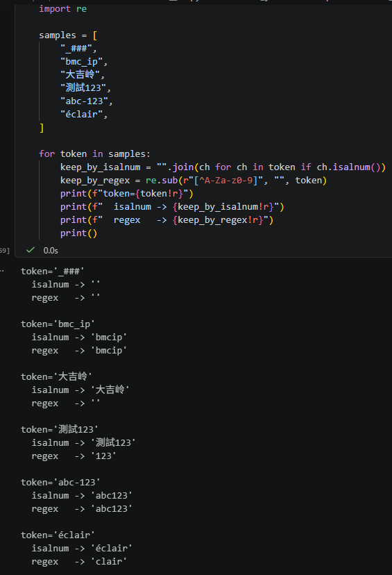Click the print(f"token={token!r}") line
392x575 pixels.
[127, 194]
